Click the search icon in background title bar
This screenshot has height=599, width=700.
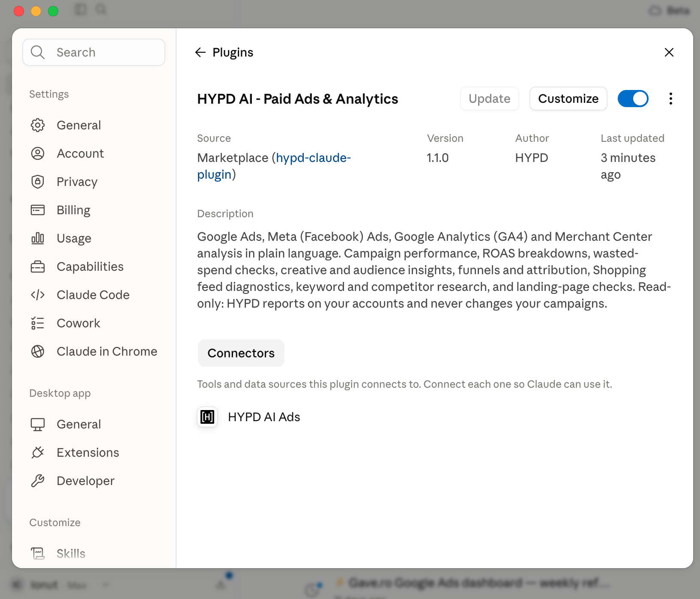pyautogui.click(x=101, y=9)
